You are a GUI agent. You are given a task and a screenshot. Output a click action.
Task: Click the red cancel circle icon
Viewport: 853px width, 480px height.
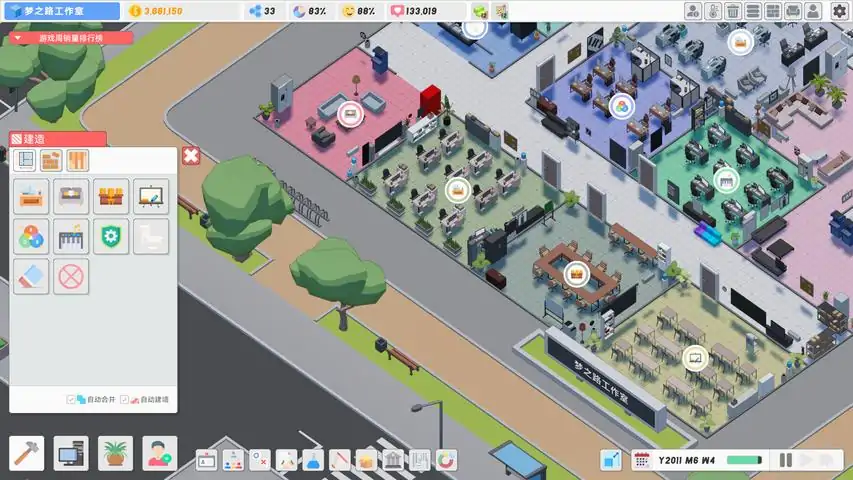(71, 276)
